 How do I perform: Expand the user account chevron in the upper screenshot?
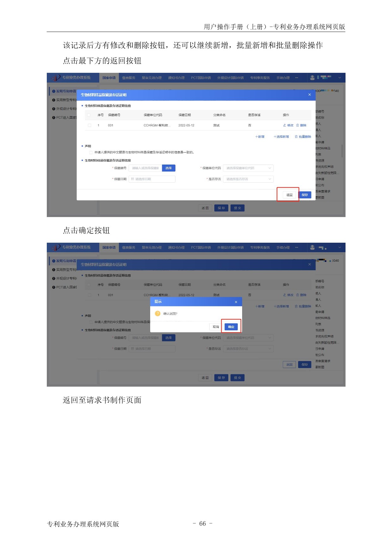point(340,78)
